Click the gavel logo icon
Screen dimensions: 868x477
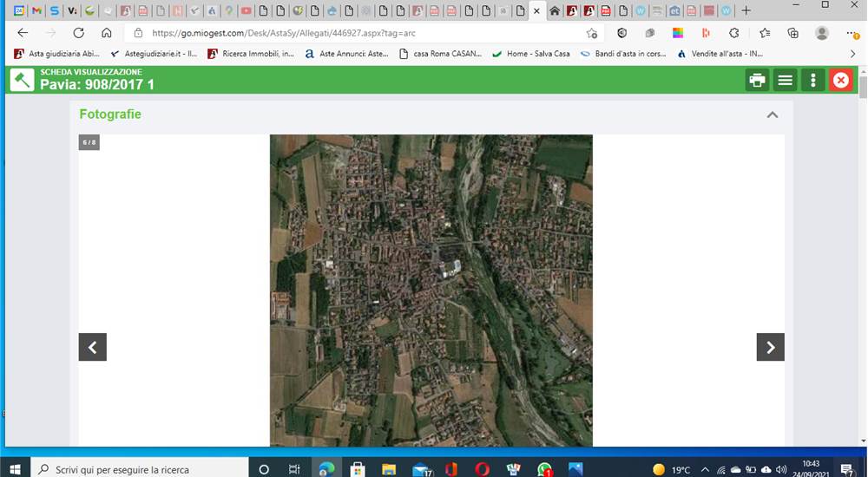point(22,81)
